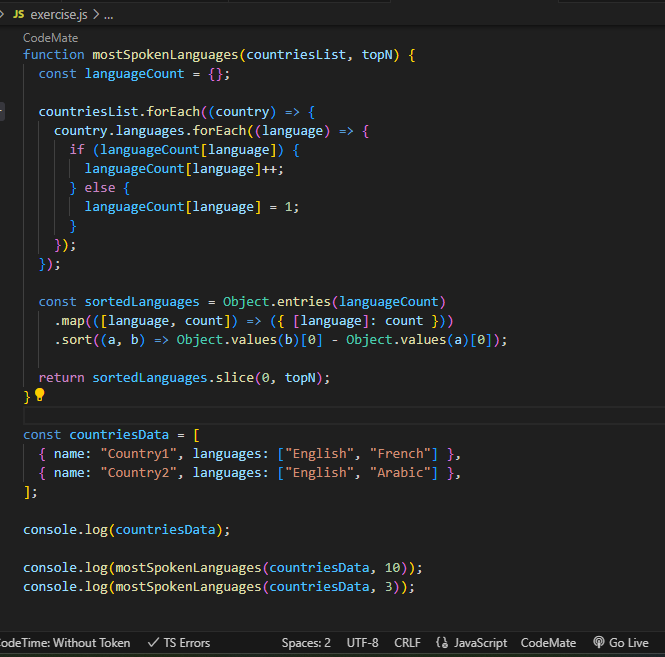Image resolution: width=665 pixels, height=657 pixels.
Task: Click Object.entries call
Action: pos(277,302)
